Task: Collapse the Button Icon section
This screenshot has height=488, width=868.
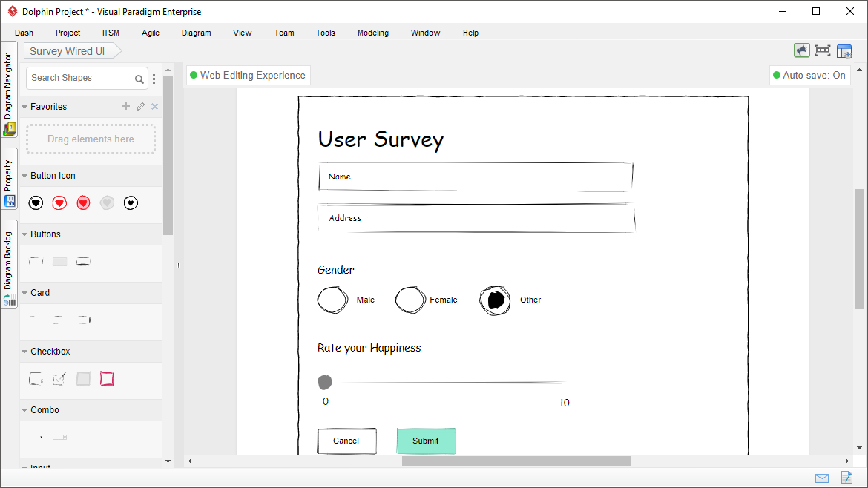Action: (24, 176)
